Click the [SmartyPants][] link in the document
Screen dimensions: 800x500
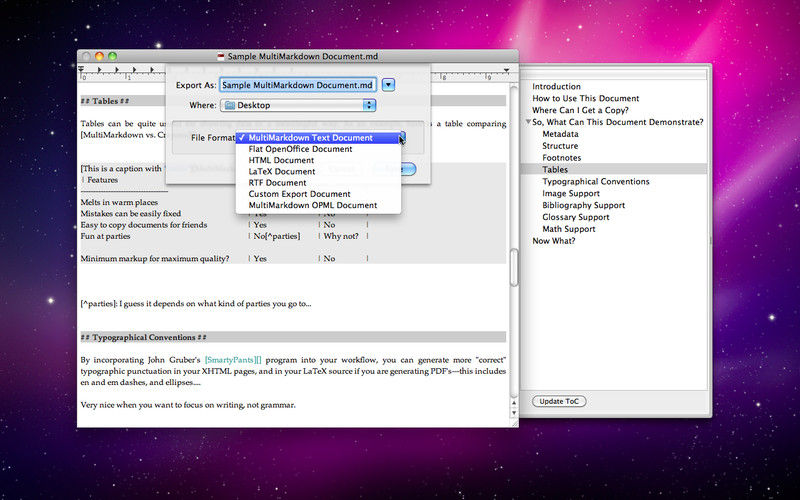coord(233,360)
